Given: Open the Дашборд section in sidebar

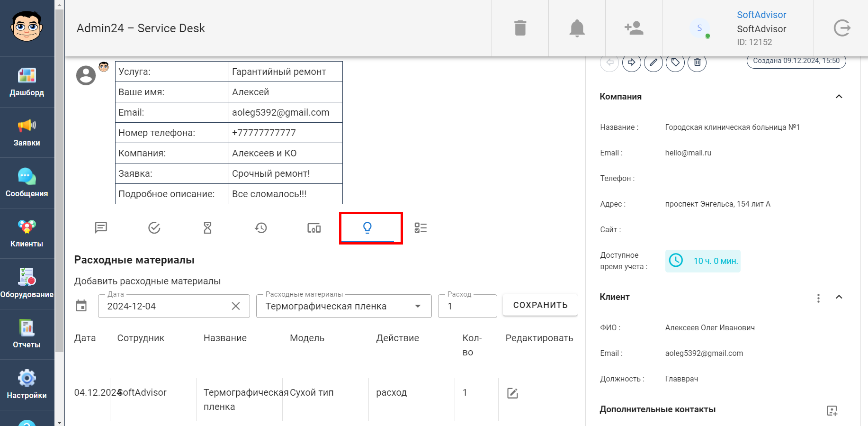Looking at the screenshot, I should (x=27, y=82).
